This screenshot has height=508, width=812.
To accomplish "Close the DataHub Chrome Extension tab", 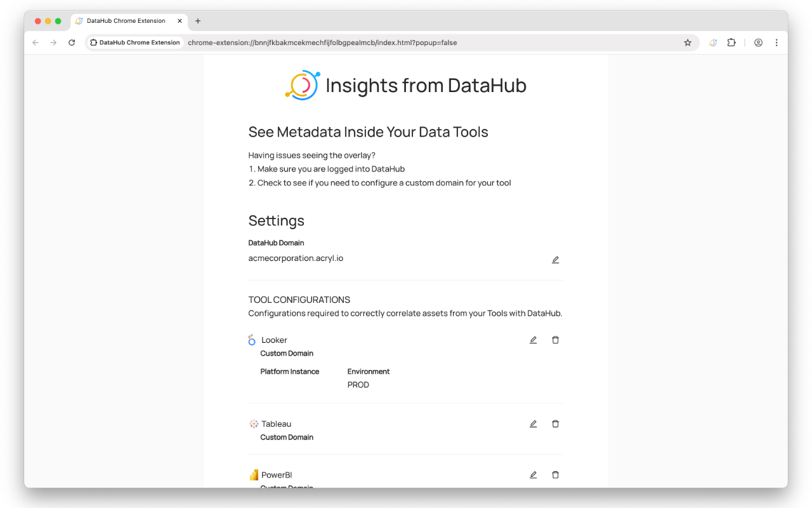I will click(x=180, y=21).
